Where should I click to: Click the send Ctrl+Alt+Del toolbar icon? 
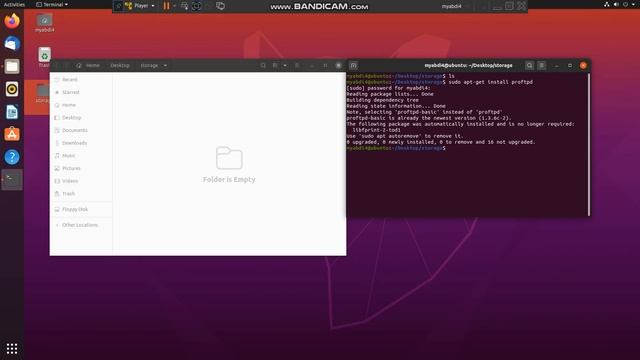184,6
